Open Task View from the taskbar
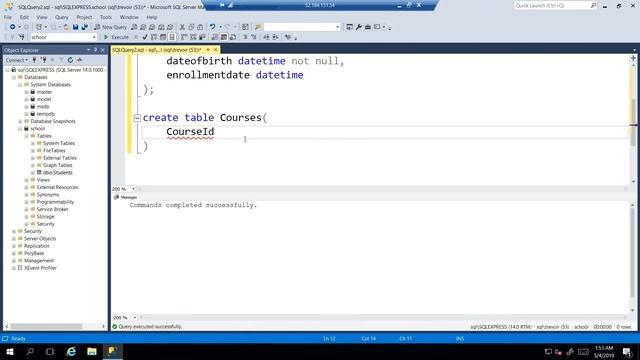 coord(50,351)
